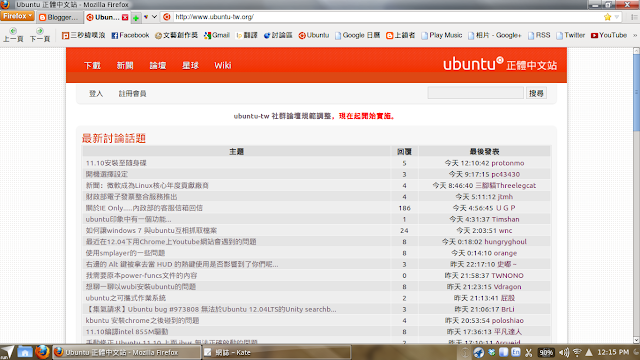Open topic 開機選擇設定
This screenshot has height=360, width=640.
[107, 174]
